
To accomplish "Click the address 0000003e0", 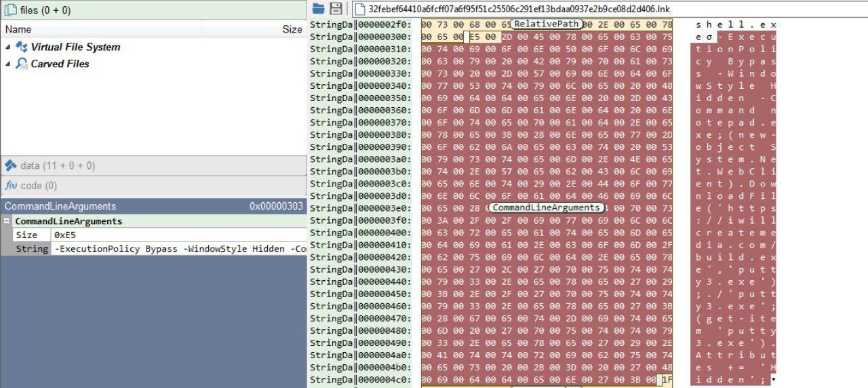I will pos(384,208).
